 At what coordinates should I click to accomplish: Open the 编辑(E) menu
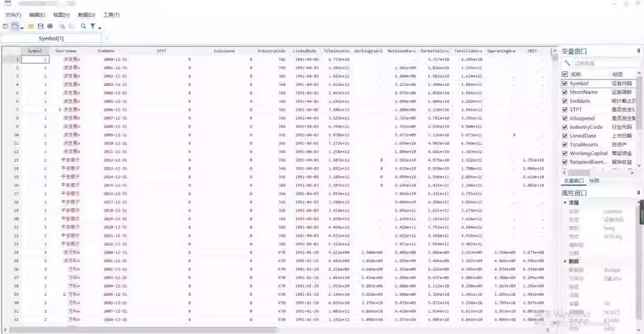[x=37, y=15]
